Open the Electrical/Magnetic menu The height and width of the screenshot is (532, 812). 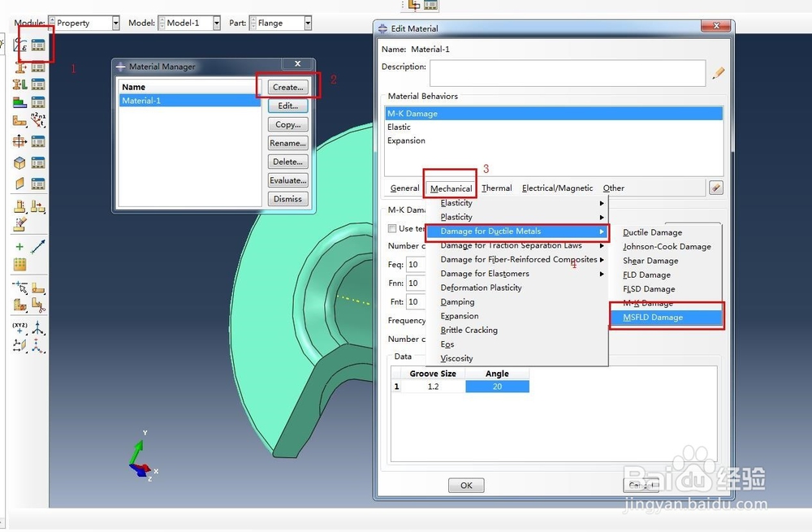point(557,188)
